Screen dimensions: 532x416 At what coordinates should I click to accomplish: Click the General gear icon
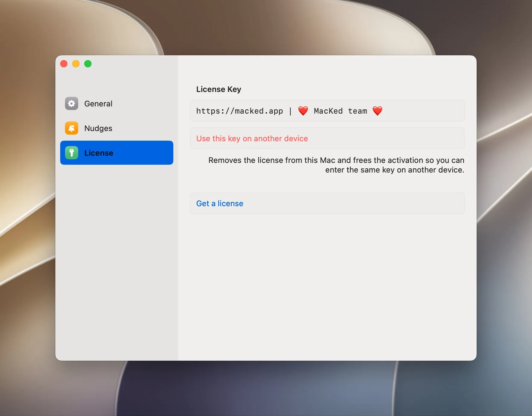point(72,104)
